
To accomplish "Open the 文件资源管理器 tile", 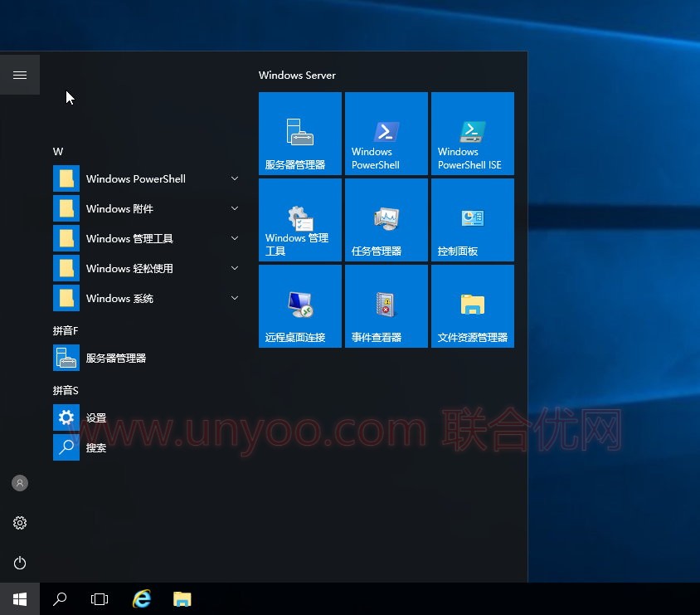I will pos(472,306).
